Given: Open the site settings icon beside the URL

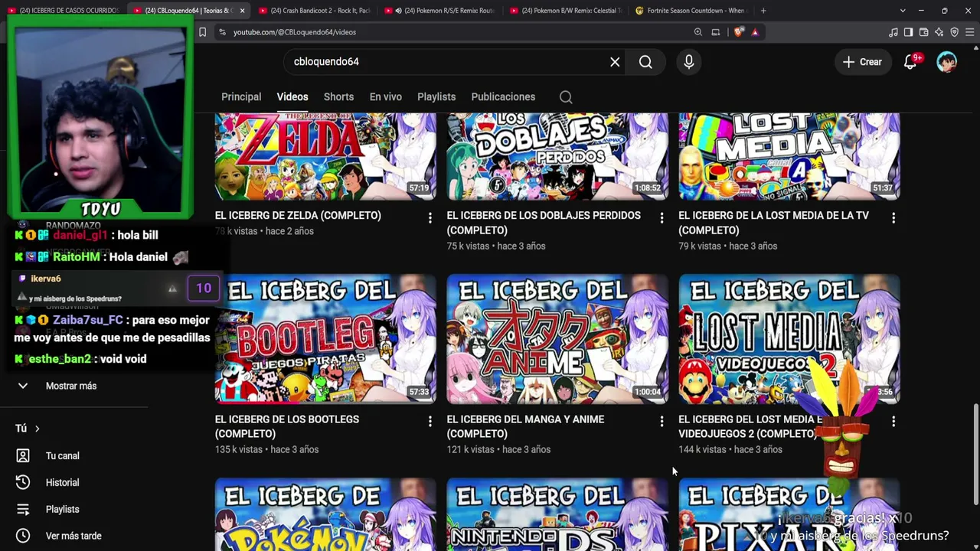Looking at the screenshot, I should pyautogui.click(x=222, y=32).
